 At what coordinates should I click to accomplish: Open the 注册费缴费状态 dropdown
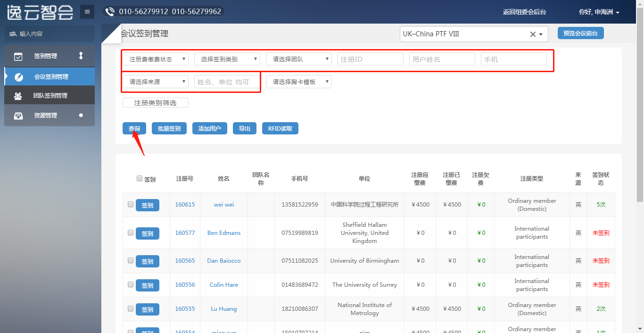[x=156, y=59]
